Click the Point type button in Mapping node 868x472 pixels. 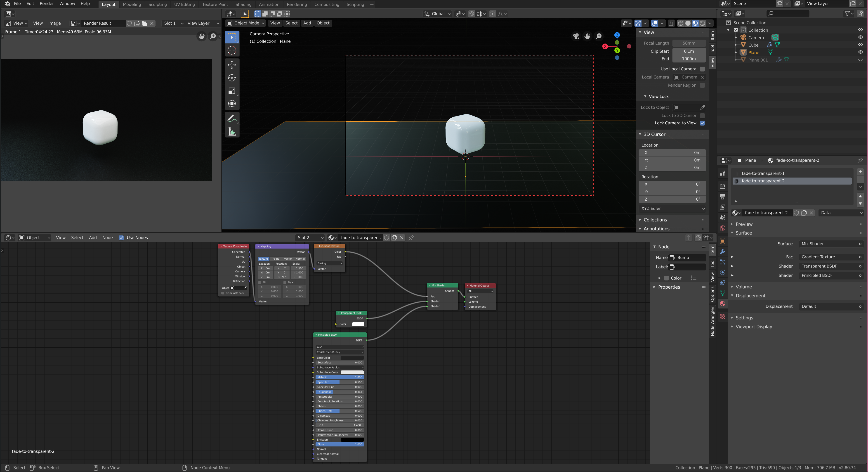275,259
